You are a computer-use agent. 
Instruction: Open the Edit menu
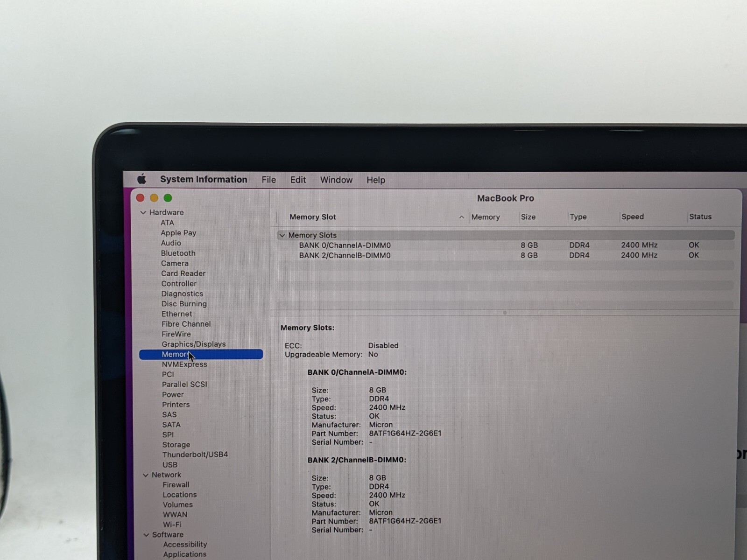click(x=298, y=180)
